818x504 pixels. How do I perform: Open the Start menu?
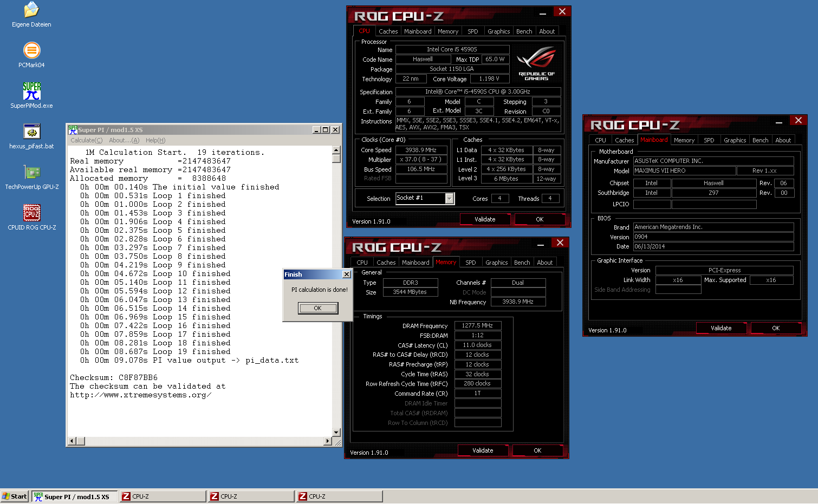pos(15,496)
